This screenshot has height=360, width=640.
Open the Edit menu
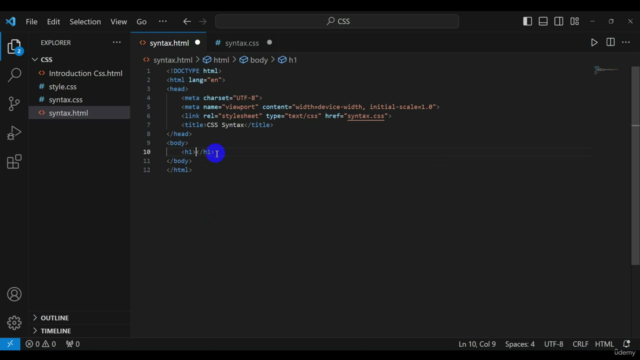[x=53, y=22]
